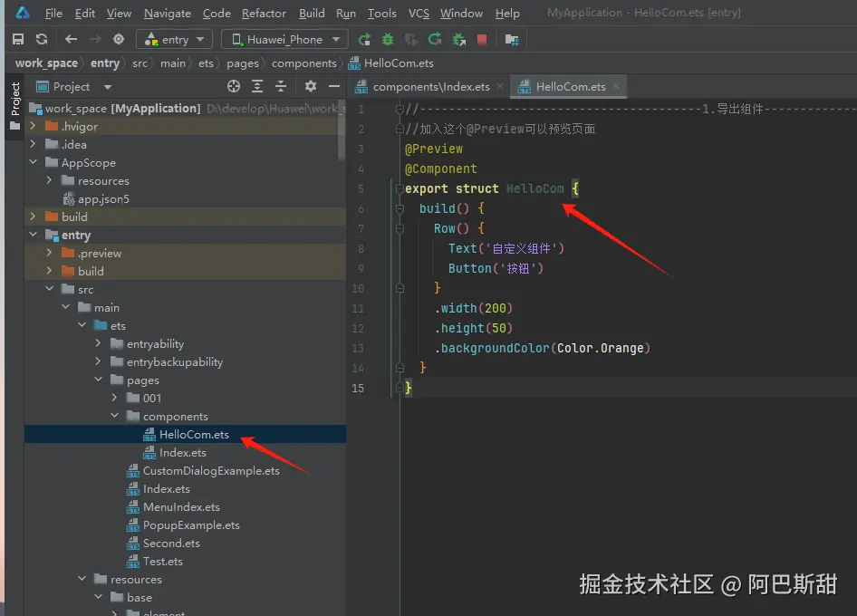Open the Refactor menu

pos(264,13)
